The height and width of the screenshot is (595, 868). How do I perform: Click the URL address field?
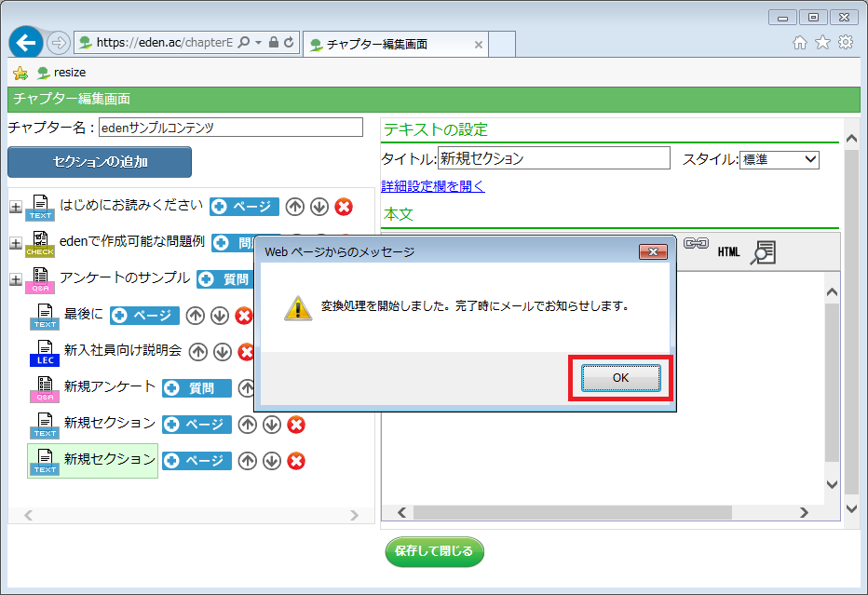point(165,43)
